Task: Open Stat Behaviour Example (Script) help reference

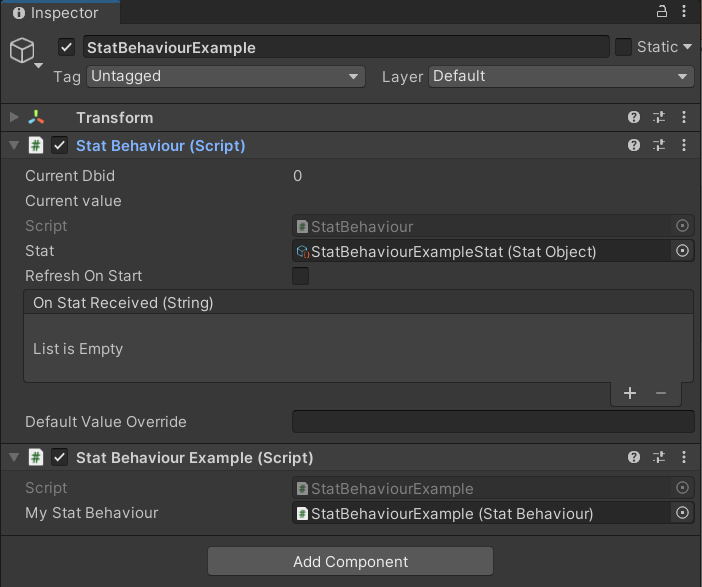Action: click(x=634, y=457)
